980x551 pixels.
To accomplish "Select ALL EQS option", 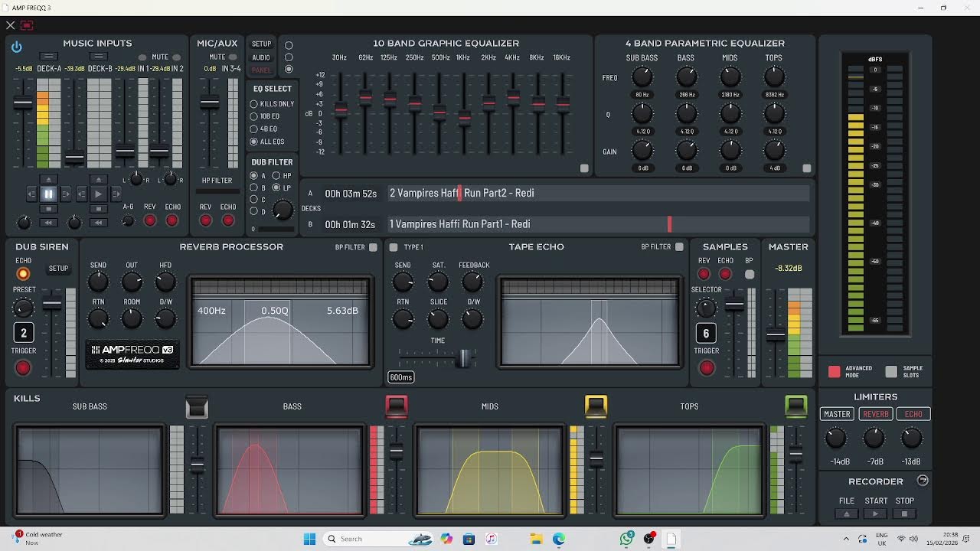I will click(x=253, y=142).
